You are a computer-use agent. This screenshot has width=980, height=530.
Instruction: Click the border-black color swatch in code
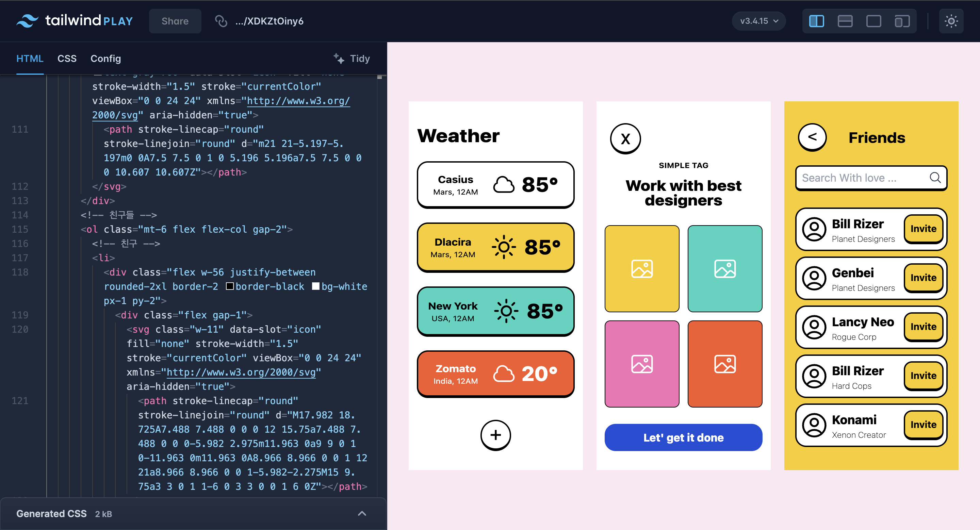[230, 286]
